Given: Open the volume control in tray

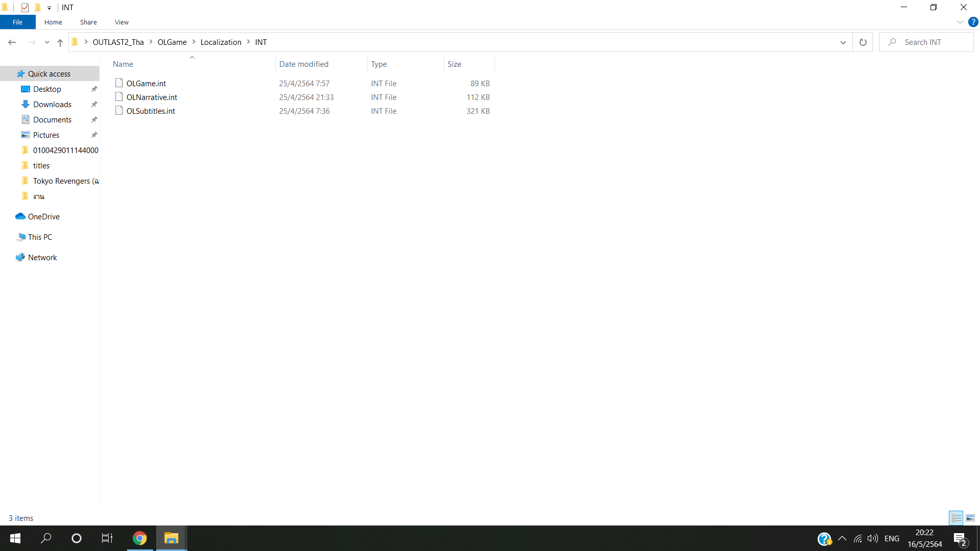Looking at the screenshot, I should (873, 538).
